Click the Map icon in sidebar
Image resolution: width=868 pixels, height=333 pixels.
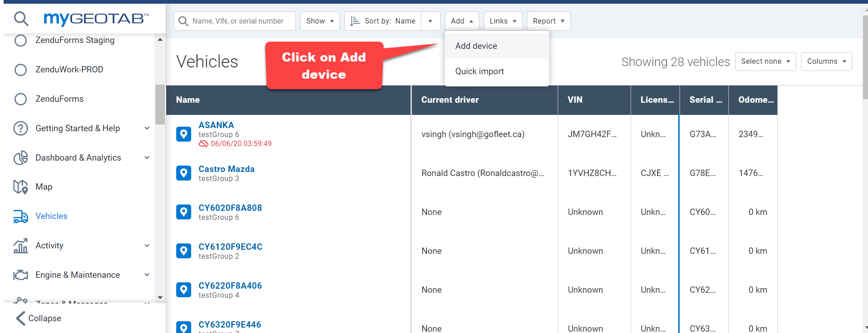[20, 187]
